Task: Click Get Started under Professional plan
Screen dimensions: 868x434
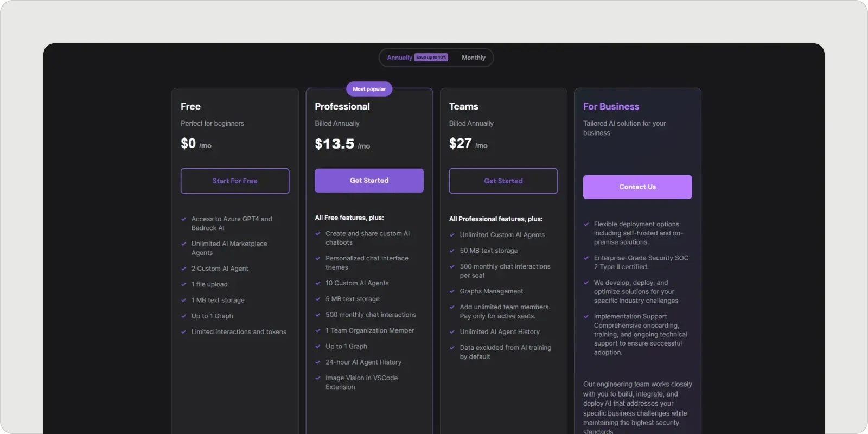Action: click(369, 181)
